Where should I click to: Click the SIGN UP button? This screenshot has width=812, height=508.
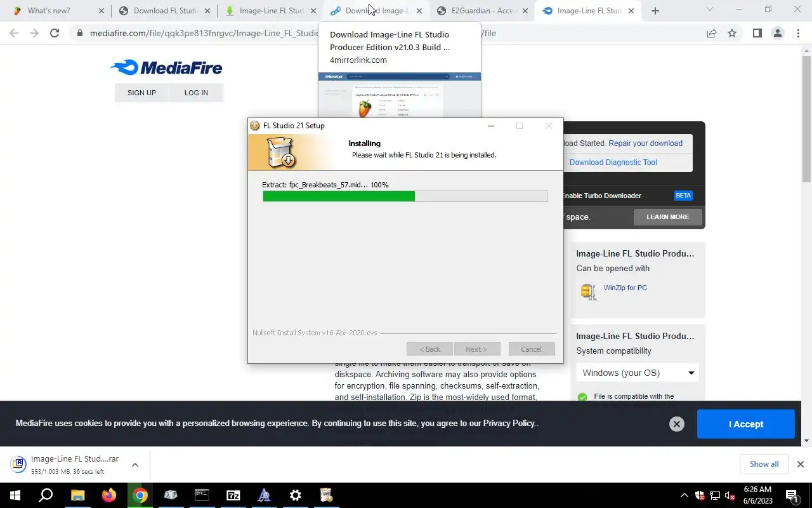pyautogui.click(x=141, y=93)
